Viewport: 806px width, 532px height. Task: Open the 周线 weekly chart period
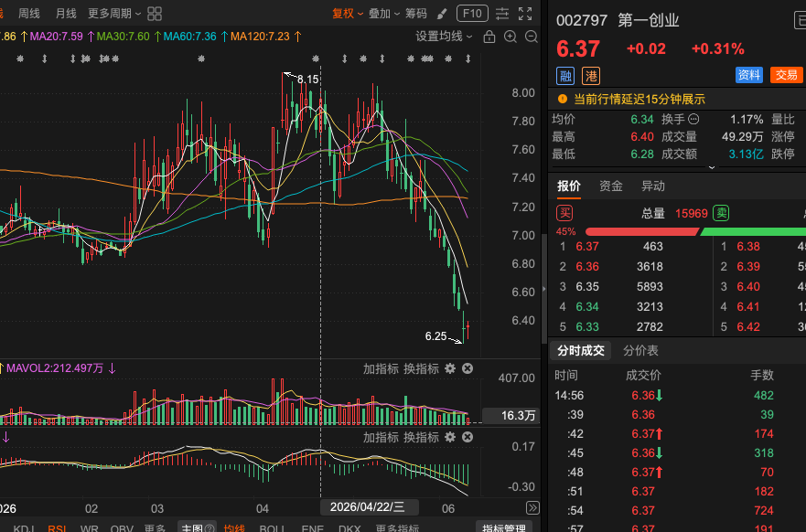[28, 14]
